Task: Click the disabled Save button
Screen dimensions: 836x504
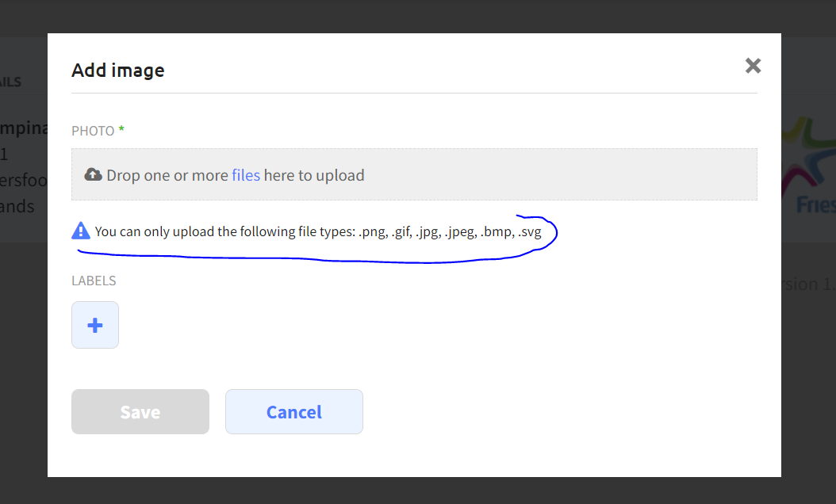Action: click(140, 412)
